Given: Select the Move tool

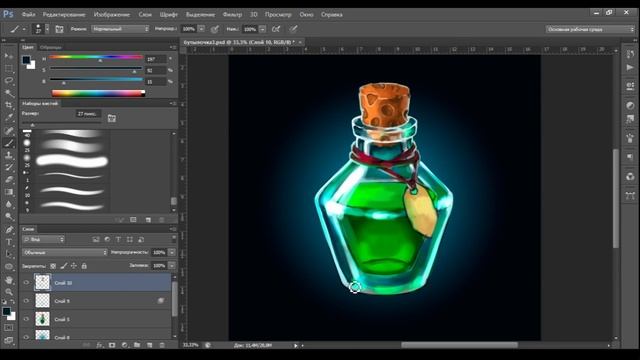Looking at the screenshot, I should point(9,56).
